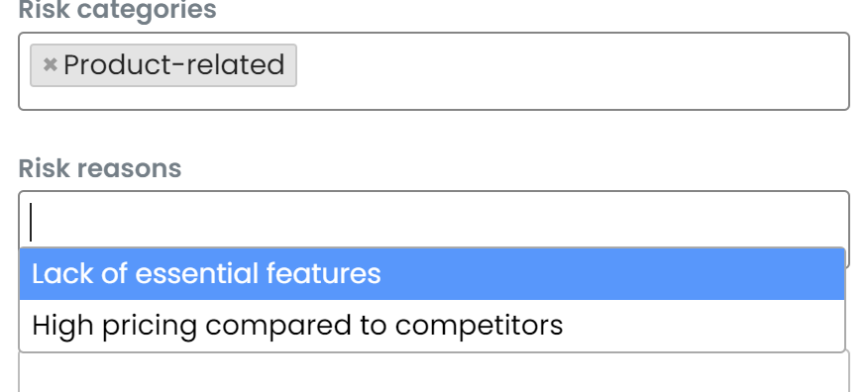
Task: Focus the Risk reasons text input
Action: [x=433, y=222]
